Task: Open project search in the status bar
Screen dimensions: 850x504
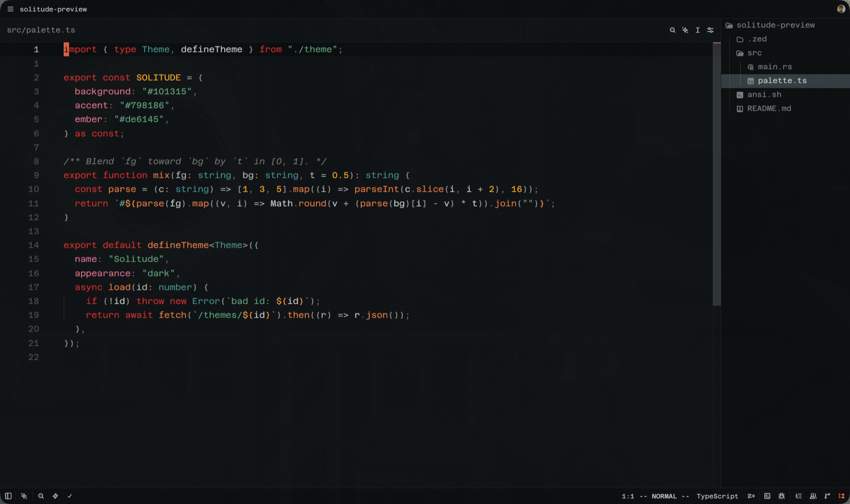Action: click(41, 496)
